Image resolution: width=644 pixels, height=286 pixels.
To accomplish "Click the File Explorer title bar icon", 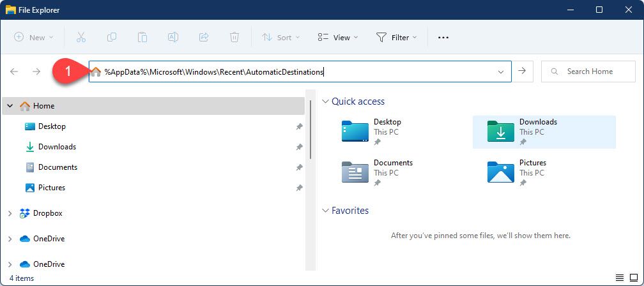I will [x=11, y=10].
